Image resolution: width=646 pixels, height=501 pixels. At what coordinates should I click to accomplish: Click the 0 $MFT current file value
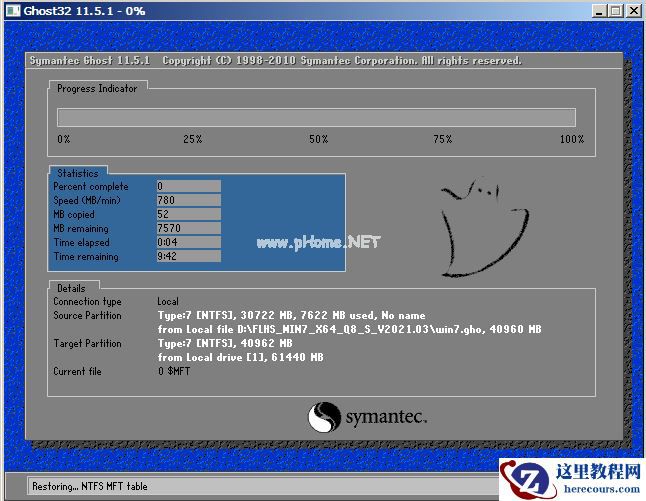(x=174, y=372)
